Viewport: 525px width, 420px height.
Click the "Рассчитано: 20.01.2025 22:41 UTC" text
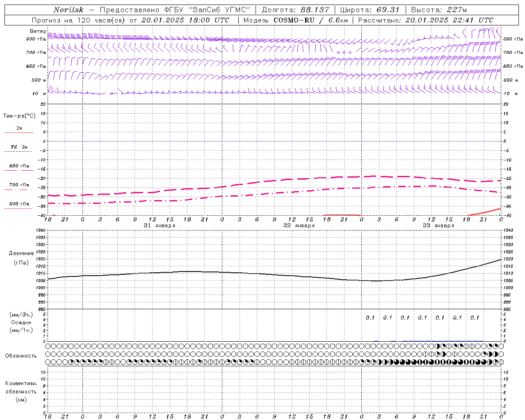(426, 20)
